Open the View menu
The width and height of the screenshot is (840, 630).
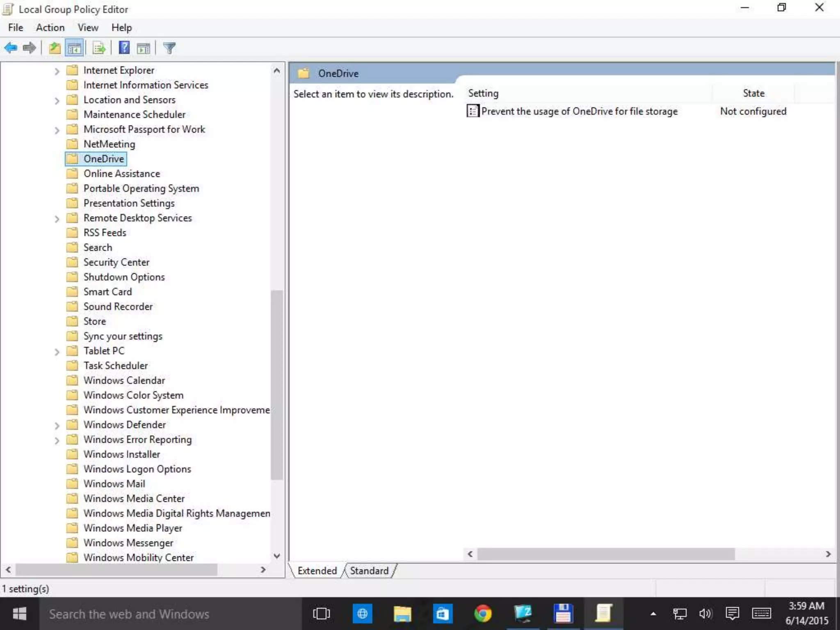88,27
